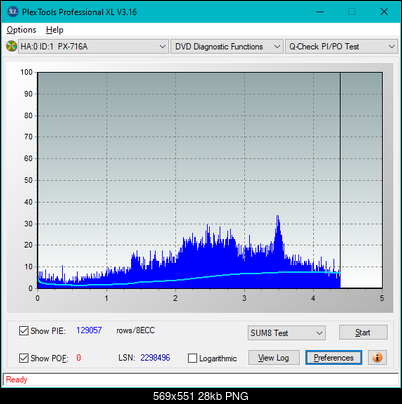402x404 pixels.
Task: Expand the SUM8 Test dropdown
Action: click(287, 333)
